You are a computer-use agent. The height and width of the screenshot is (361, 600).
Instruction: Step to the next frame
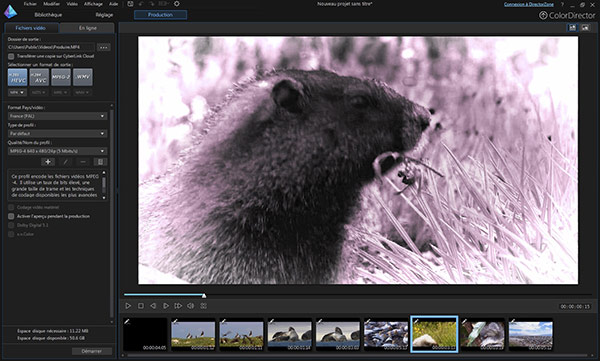(x=166, y=306)
